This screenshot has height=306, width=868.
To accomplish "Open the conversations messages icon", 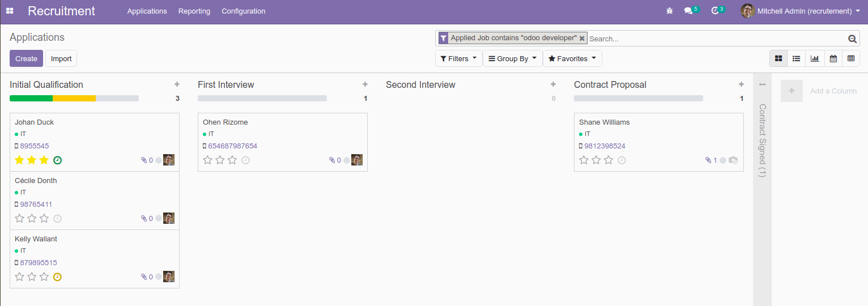I will coord(688,11).
